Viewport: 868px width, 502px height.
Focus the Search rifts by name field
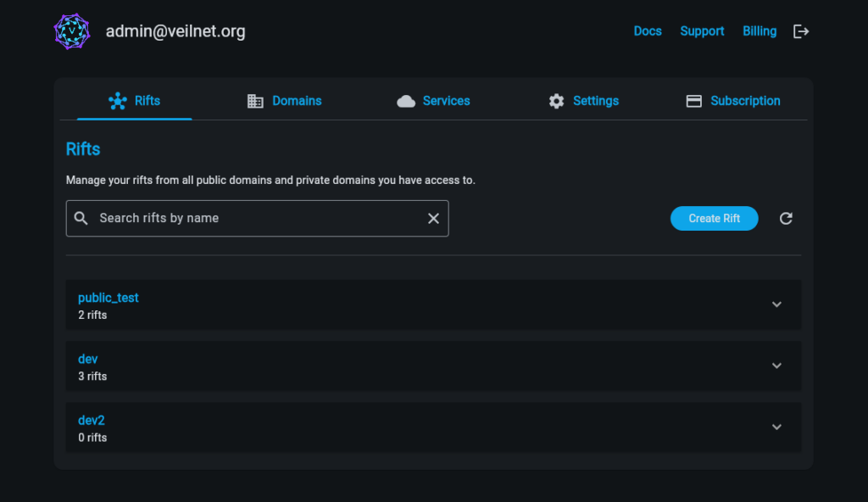(x=258, y=218)
